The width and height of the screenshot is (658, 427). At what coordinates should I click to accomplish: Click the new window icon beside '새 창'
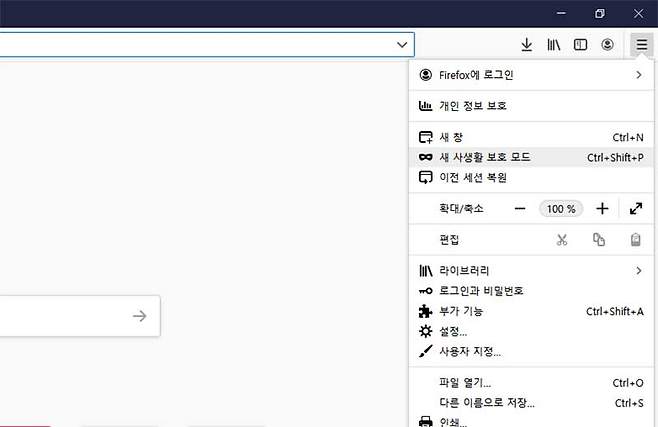[x=426, y=137]
